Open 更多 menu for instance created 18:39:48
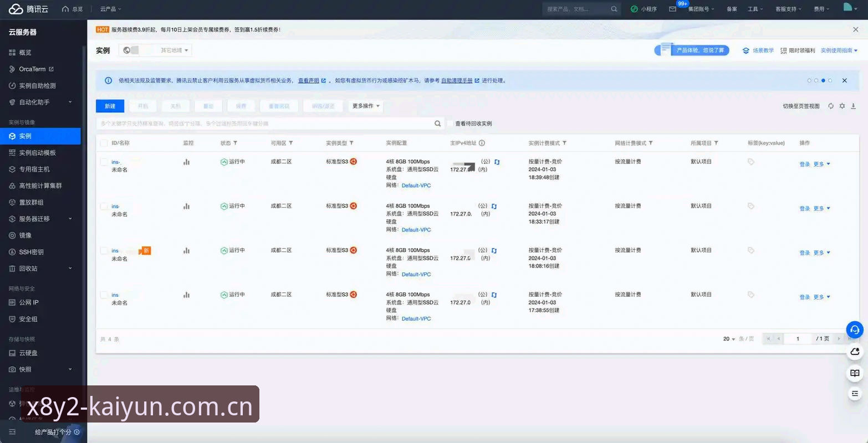The image size is (868, 443). [822, 164]
